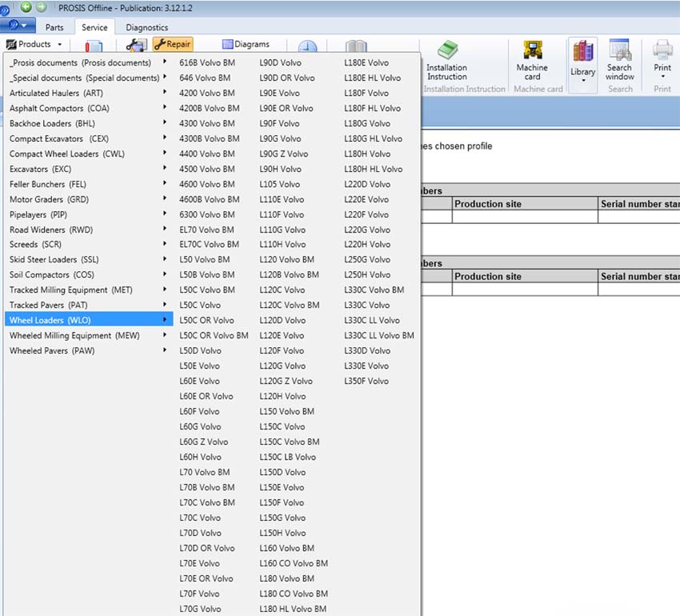This screenshot has height=616, width=680.
Task: Select L180E HL Volvo model
Action: (x=372, y=78)
